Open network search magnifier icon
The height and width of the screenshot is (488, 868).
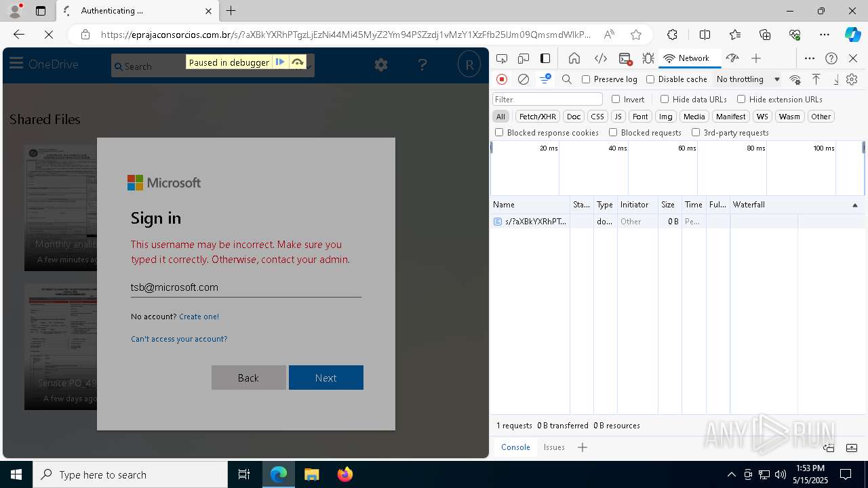[x=567, y=79]
